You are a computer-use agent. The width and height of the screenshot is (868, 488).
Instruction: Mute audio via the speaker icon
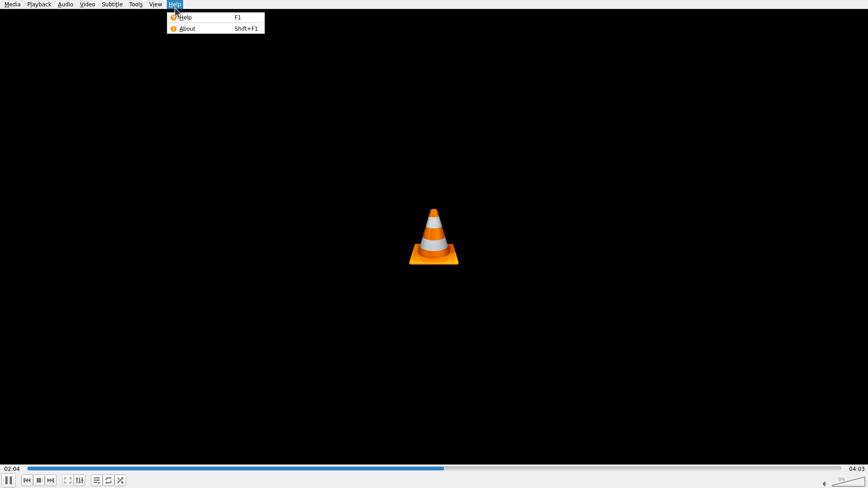point(825,484)
